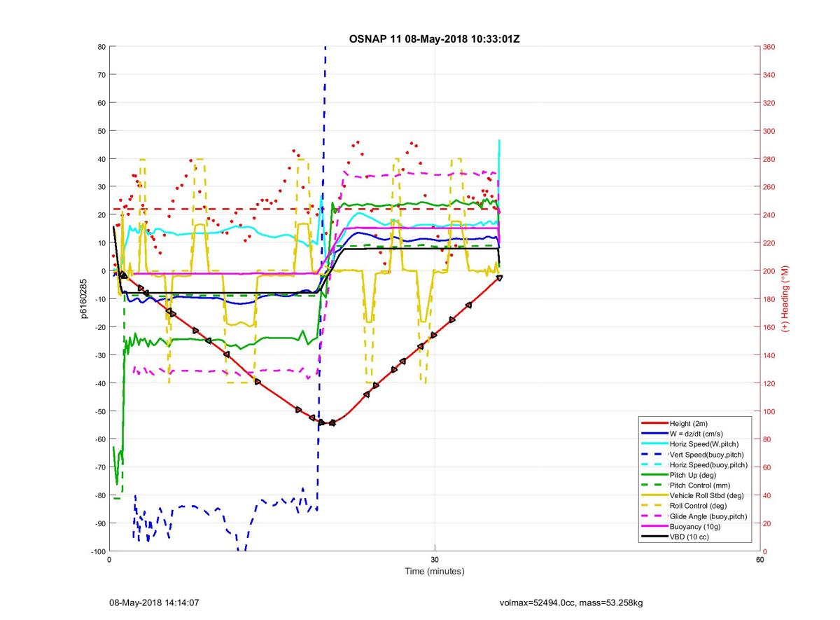Click the "Time (minutes)" x-axis label
Image resolution: width=840 pixels, height=620 pixels.
coord(435,572)
